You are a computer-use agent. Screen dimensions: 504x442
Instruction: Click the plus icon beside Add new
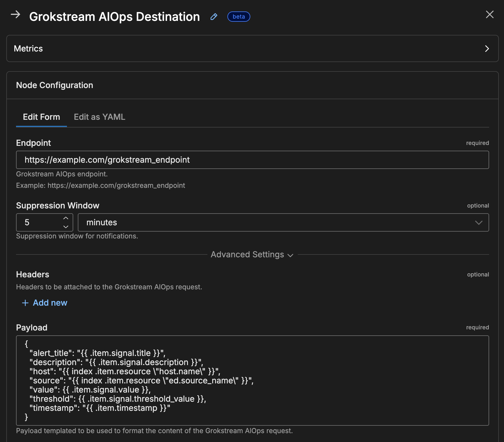point(25,303)
